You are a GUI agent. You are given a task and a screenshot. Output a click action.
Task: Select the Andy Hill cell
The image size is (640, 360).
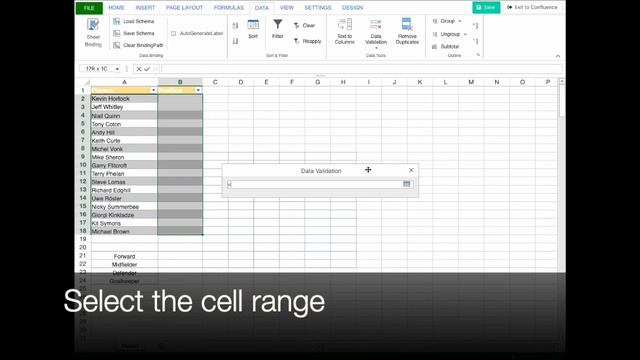pyautogui.click(x=124, y=132)
